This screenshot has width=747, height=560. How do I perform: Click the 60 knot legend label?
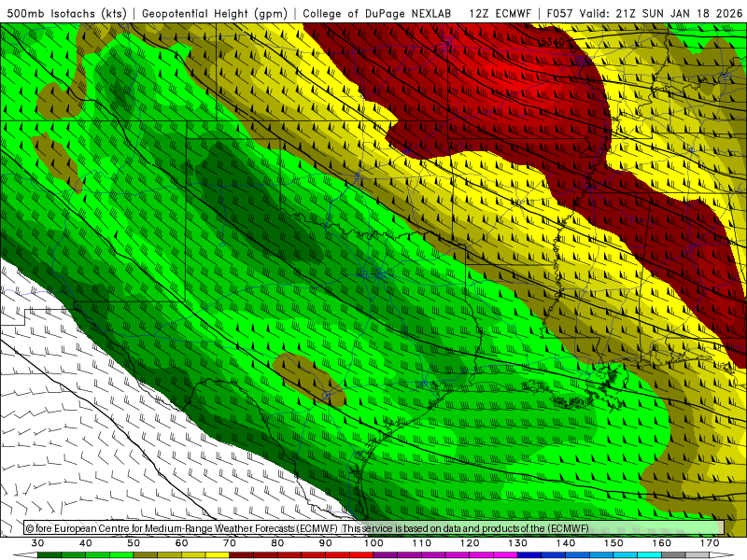(x=181, y=543)
